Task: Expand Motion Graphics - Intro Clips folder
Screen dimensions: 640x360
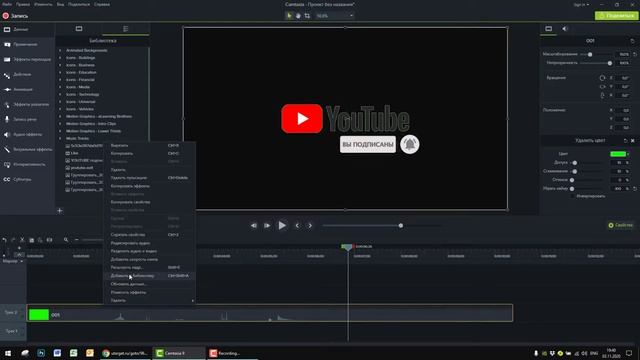Action: click(60, 124)
